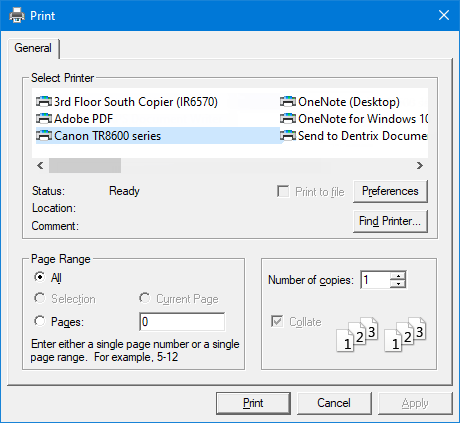Click the OneNote (Desktop) printer icon

[288, 101]
